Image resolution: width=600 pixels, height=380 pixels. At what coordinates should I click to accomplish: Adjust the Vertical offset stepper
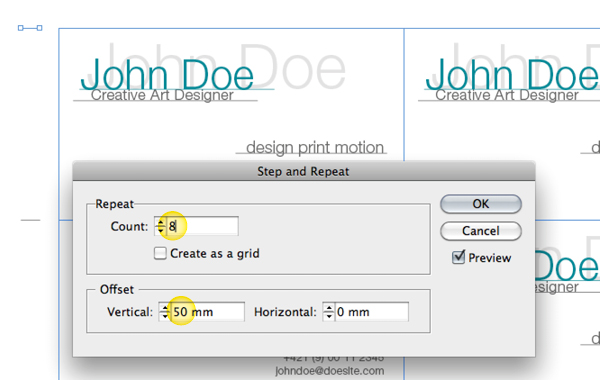[165, 312]
